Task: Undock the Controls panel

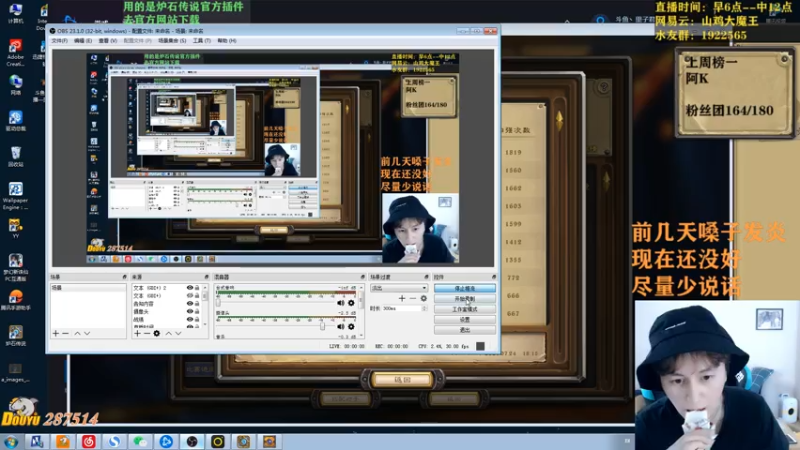Action: click(x=493, y=277)
